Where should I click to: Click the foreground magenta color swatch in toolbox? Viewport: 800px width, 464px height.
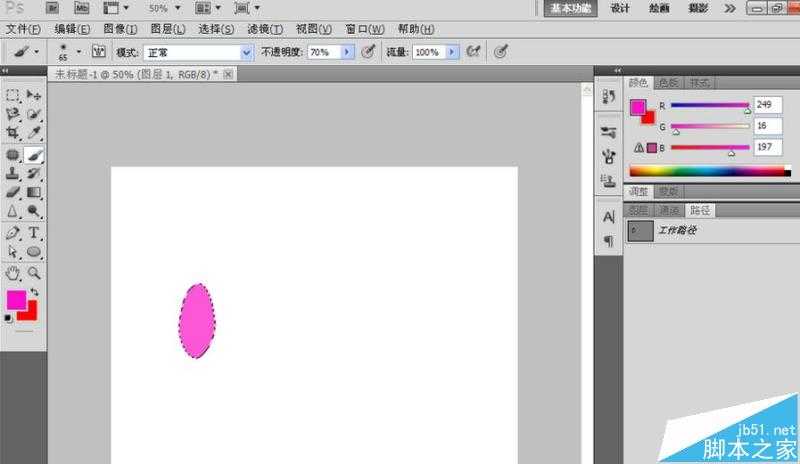tap(17, 299)
